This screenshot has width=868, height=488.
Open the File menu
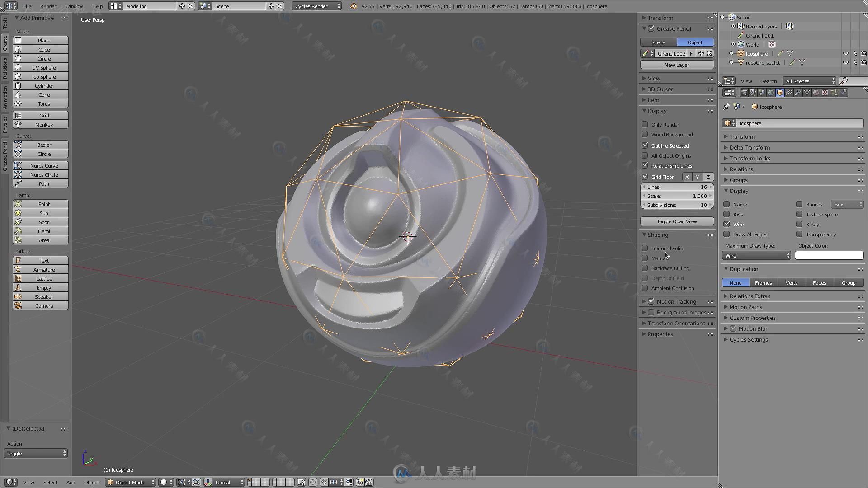[27, 6]
